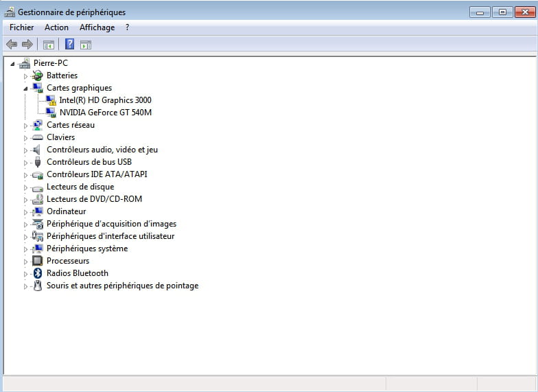Open the Affichage menu
The image size is (538, 392).
pos(97,27)
